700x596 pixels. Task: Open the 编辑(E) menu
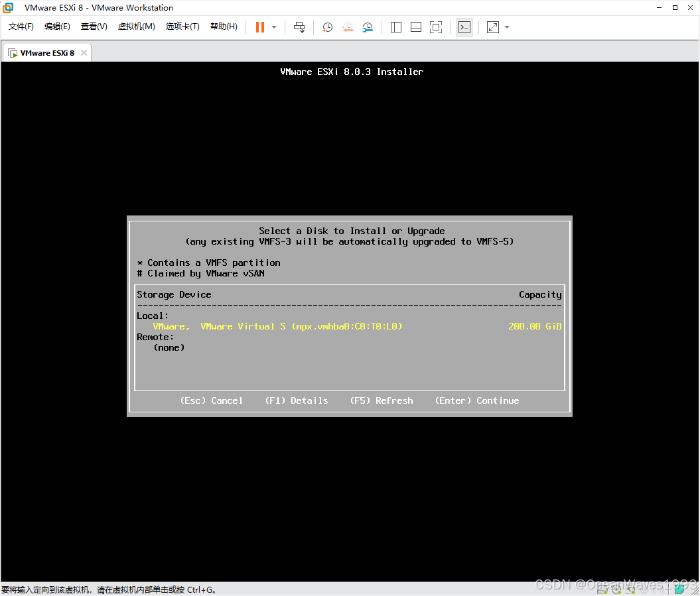[x=57, y=27]
